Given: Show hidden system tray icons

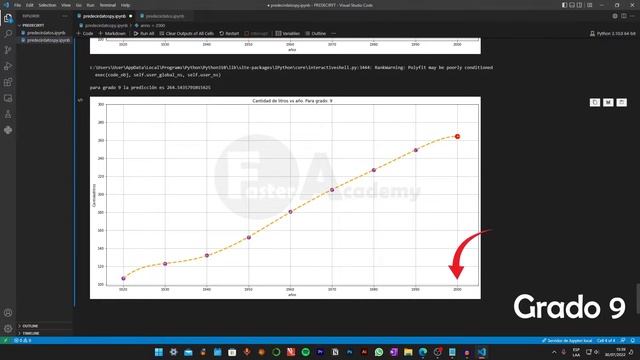Looking at the screenshot, I should click(554, 352).
